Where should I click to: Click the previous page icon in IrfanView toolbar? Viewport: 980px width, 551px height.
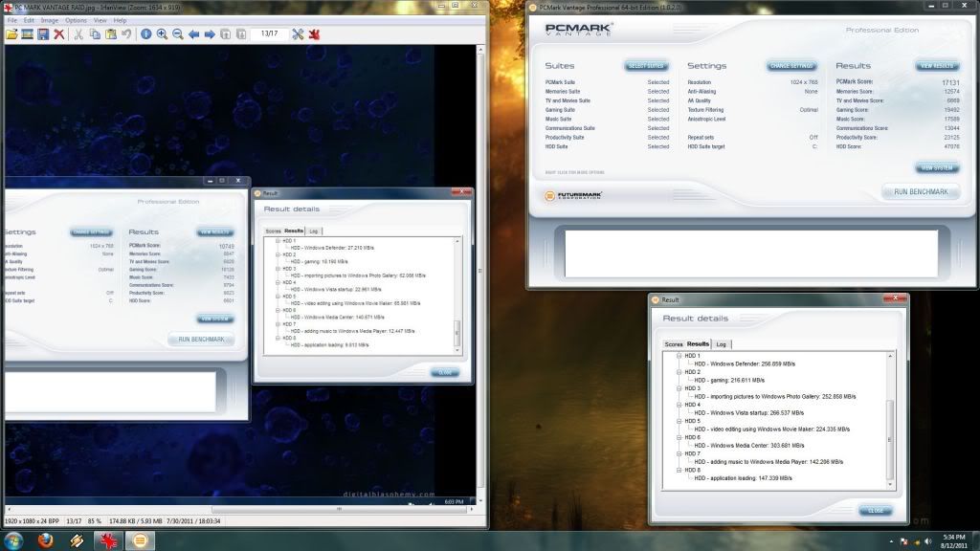[x=226, y=34]
